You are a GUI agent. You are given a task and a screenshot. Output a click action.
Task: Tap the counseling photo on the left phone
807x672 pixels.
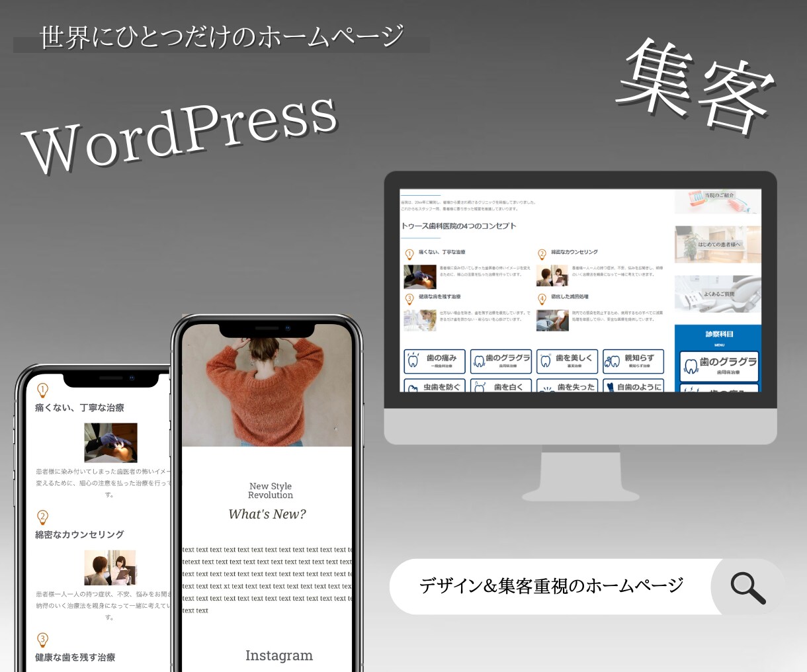(x=110, y=568)
